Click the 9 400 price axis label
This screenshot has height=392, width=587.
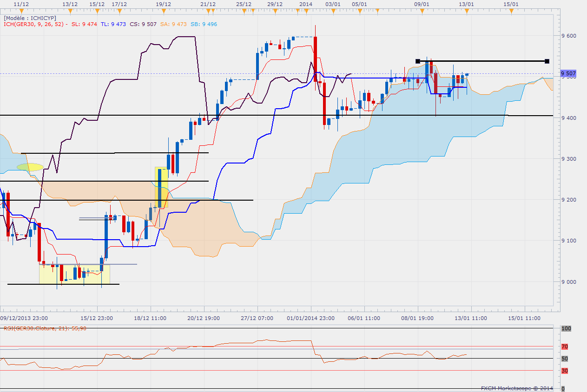pos(569,118)
